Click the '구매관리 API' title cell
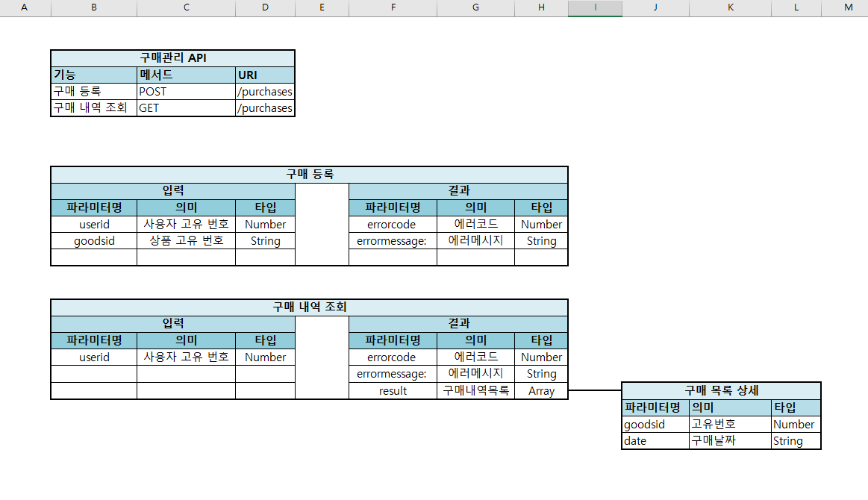Viewport: 868px width, 500px height. point(172,58)
